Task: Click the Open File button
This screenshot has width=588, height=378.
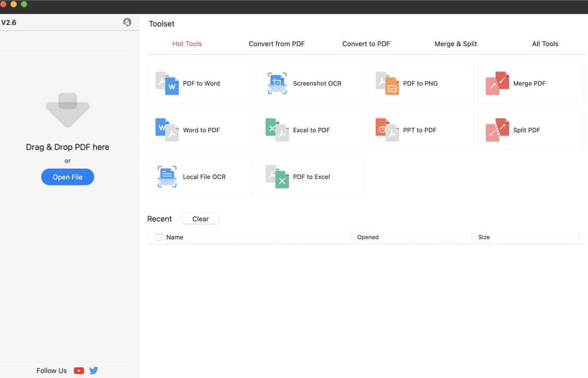Action: point(67,177)
